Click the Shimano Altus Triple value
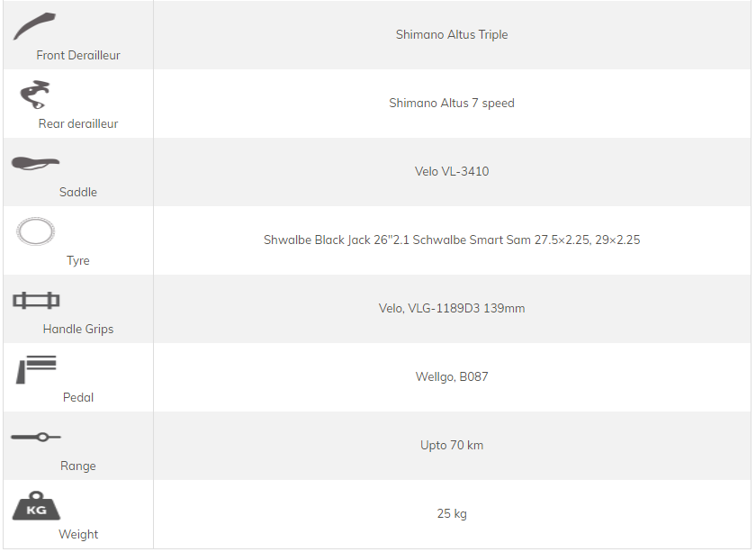 pyautogui.click(x=452, y=35)
